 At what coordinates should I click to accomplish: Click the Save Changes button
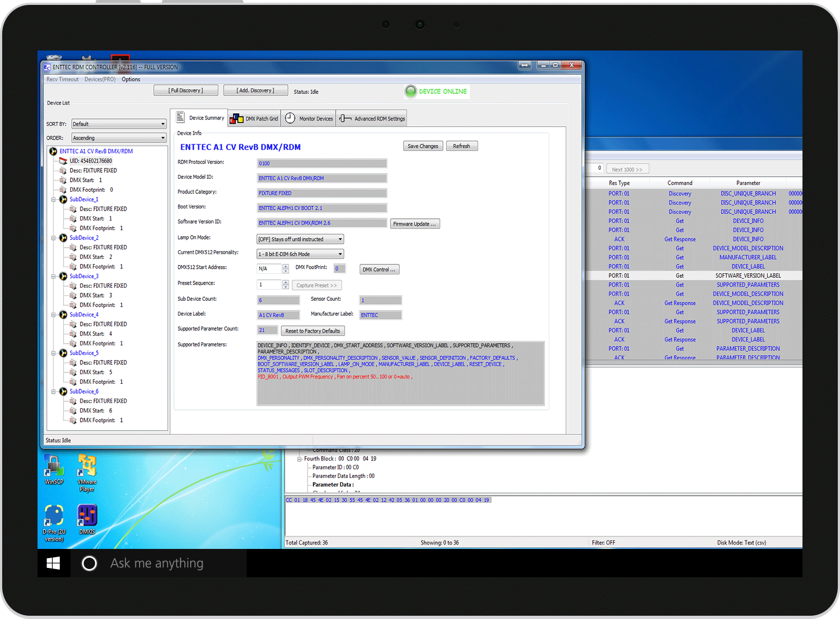pos(423,146)
